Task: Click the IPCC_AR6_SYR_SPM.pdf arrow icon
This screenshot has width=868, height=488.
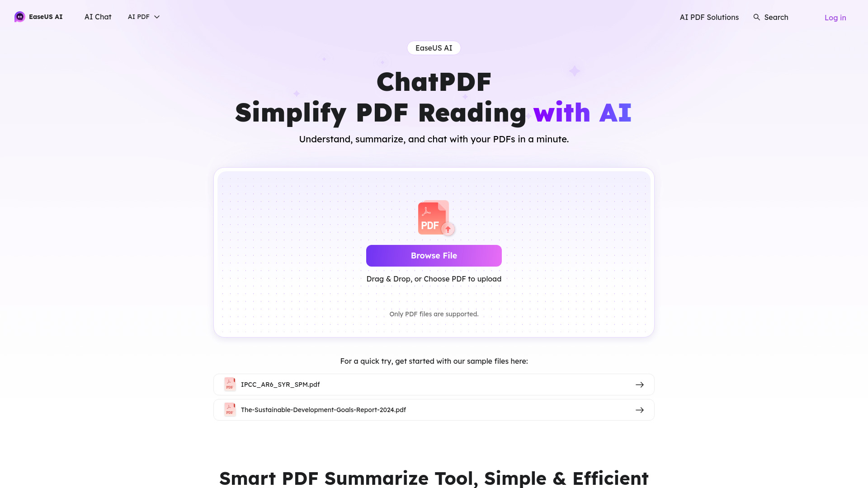Action: (x=640, y=385)
